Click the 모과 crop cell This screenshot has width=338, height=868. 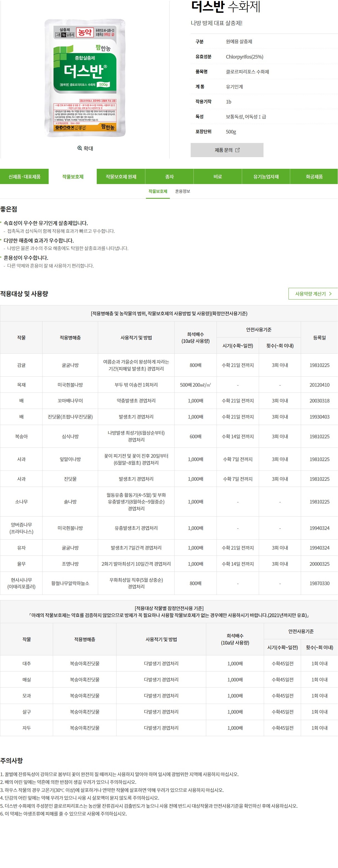(x=27, y=695)
